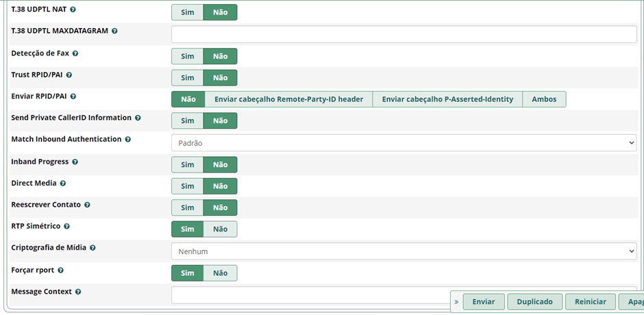Show help for Match Inbound Authentication
This screenshot has height=315, width=644.
pyautogui.click(x=127, y=139)
